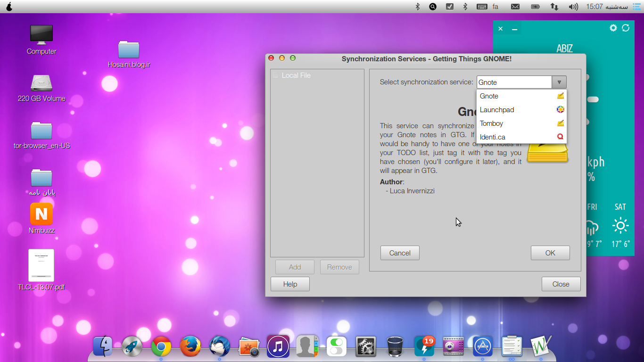The width and height of the screenshot is (644, 362).
Task: Click the dropdown arrow of the service combo box
Action: click(x=559, y=82)
